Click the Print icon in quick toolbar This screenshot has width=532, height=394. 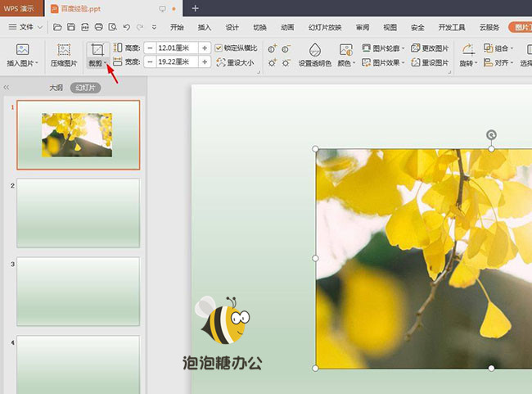(99, 27)
